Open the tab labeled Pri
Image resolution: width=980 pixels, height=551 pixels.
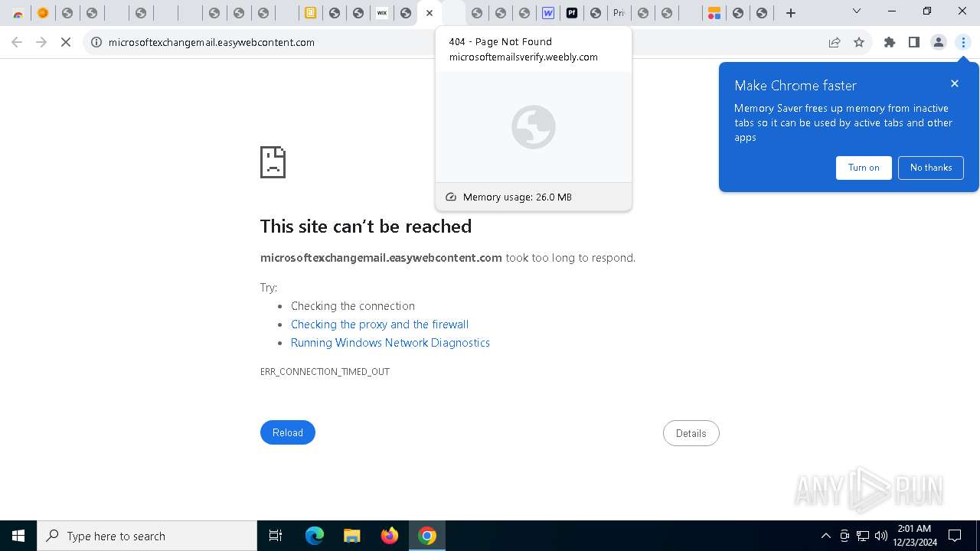point(619,13)
